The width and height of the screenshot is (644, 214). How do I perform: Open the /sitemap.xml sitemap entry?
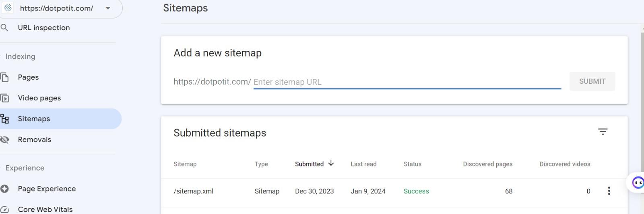pyautogui.click(x=194, y=191)
